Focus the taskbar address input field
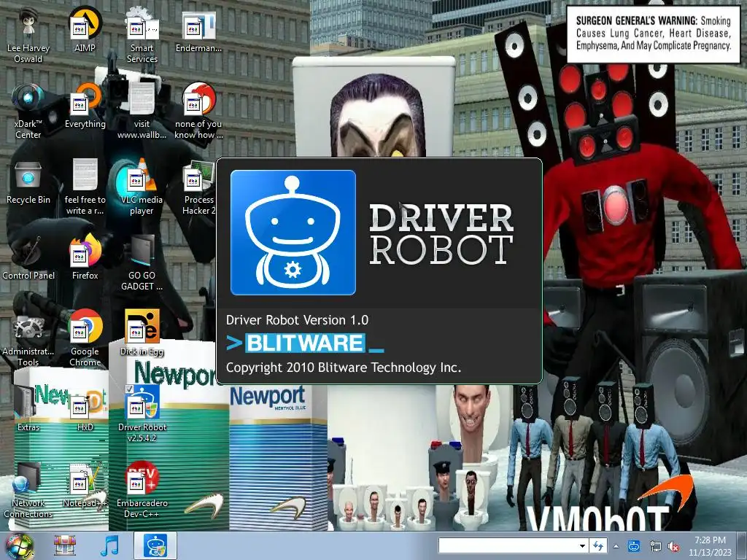Viewport: 747px width, 560px height. pyautogui.click(x=508, y=545)
